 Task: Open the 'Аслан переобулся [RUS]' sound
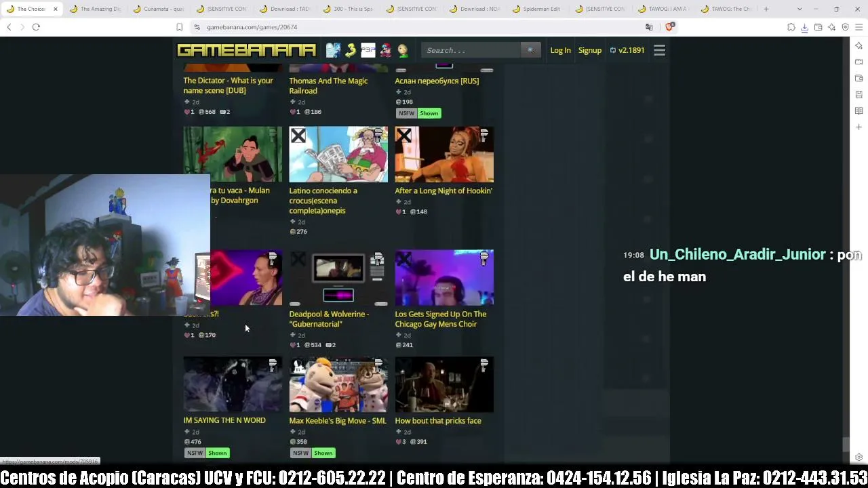(x=437, y=81)
